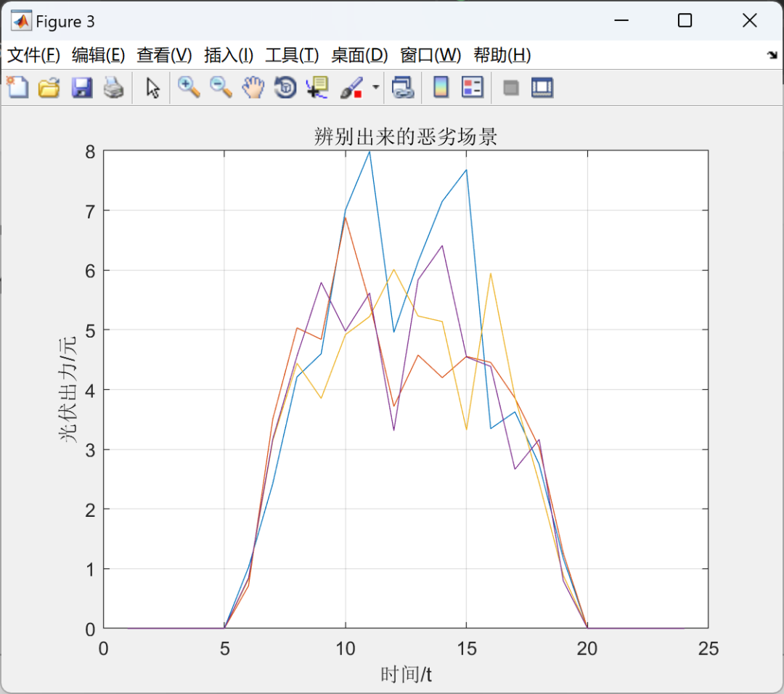Click y-axis tick label 8
This screenshot has height=694, width=784.
coord(90,152)
